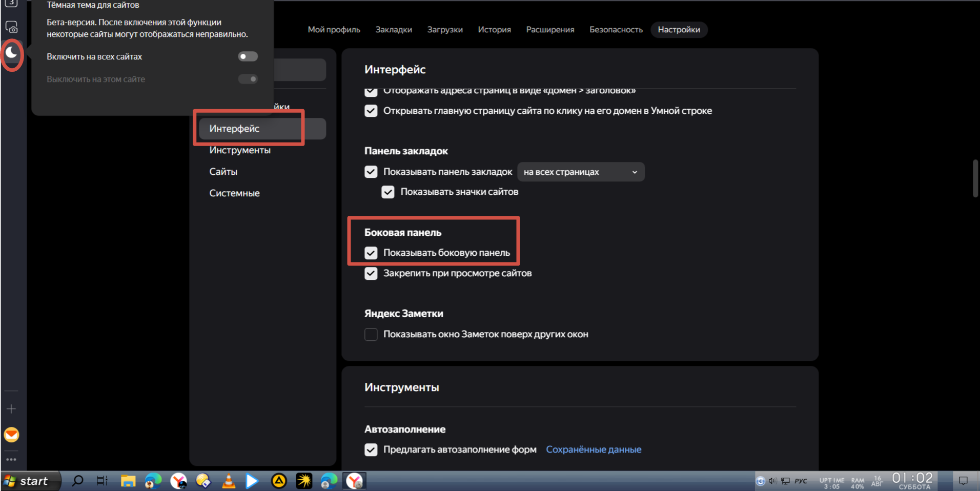Click the 'Автозаполнение' heading
This screenshot has width=980, height=491.
tap(405, 429)
